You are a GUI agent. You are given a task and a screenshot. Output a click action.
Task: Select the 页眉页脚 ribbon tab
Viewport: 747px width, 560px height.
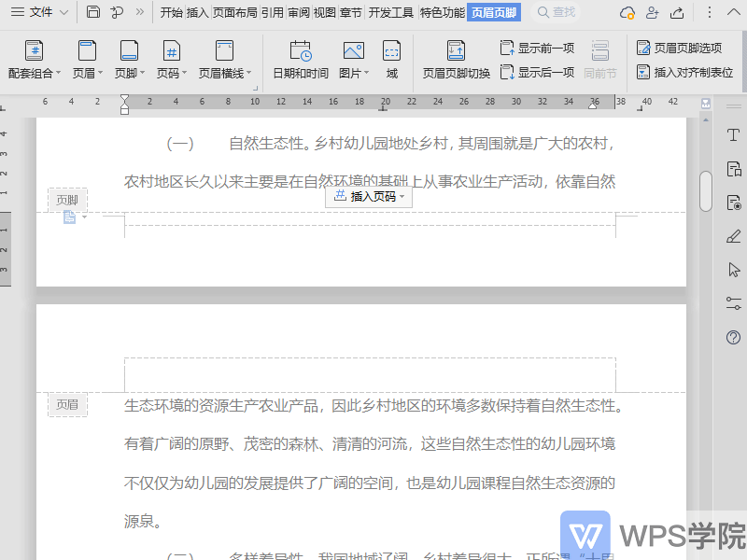pyautogui.click(x=494, y=12)
